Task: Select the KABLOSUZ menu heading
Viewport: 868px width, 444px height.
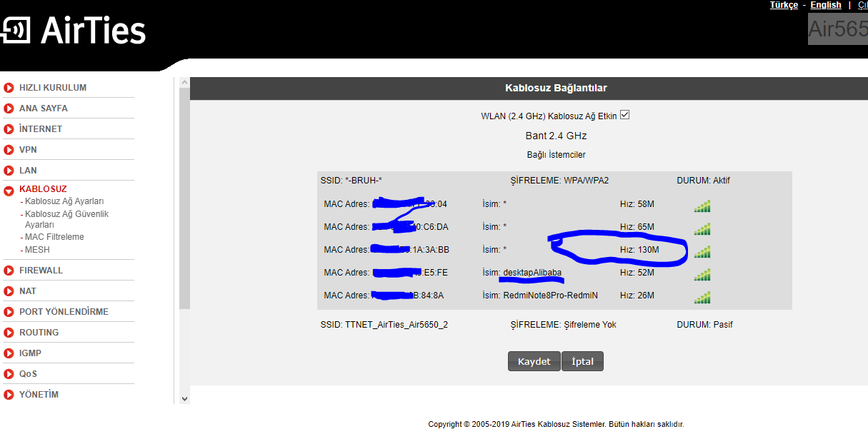Action: point(43,189)
